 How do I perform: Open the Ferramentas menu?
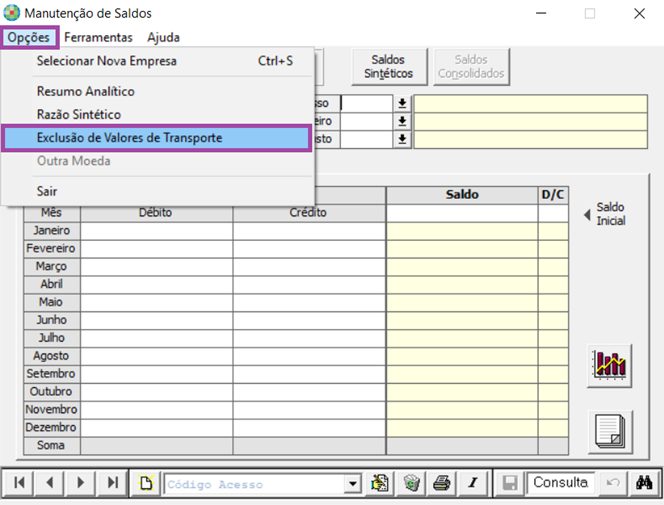click(98, 37)
